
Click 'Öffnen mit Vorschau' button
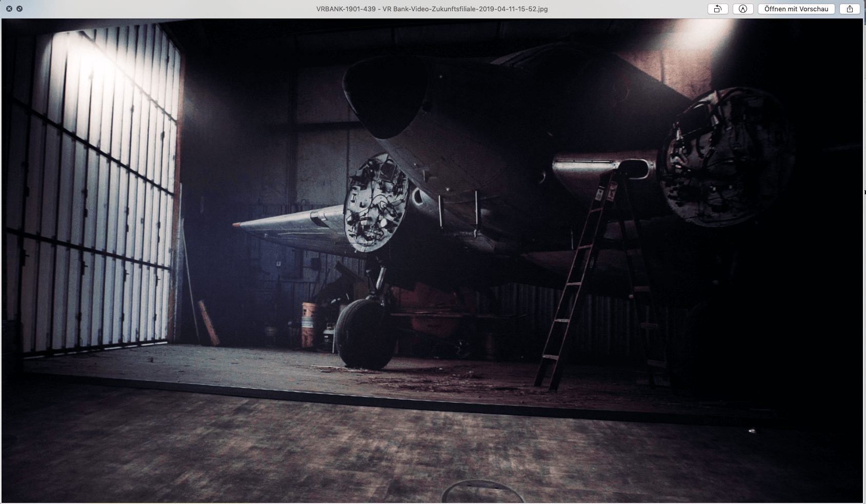(796, 9)
